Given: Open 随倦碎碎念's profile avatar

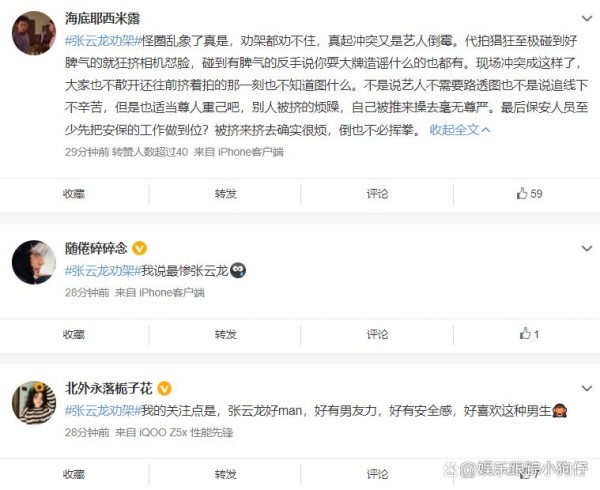Looking at the screenshot, I should 34,262.
